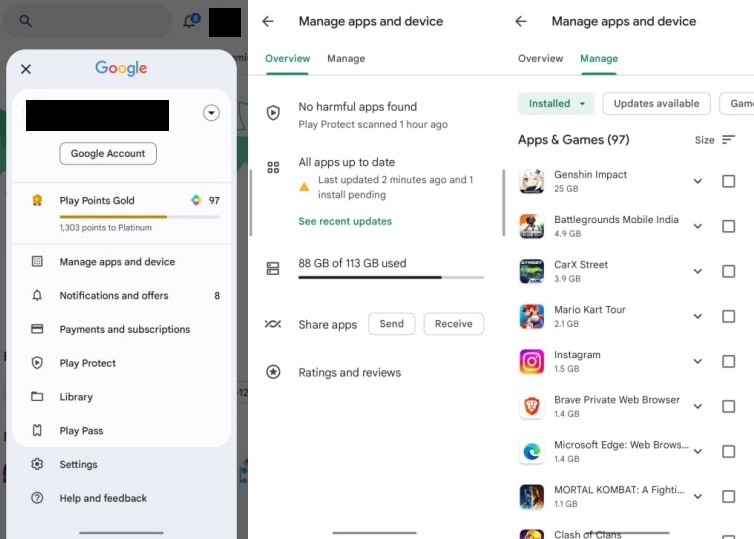
Task: Expand the account switcher arrow
Action: coord(211,113)
